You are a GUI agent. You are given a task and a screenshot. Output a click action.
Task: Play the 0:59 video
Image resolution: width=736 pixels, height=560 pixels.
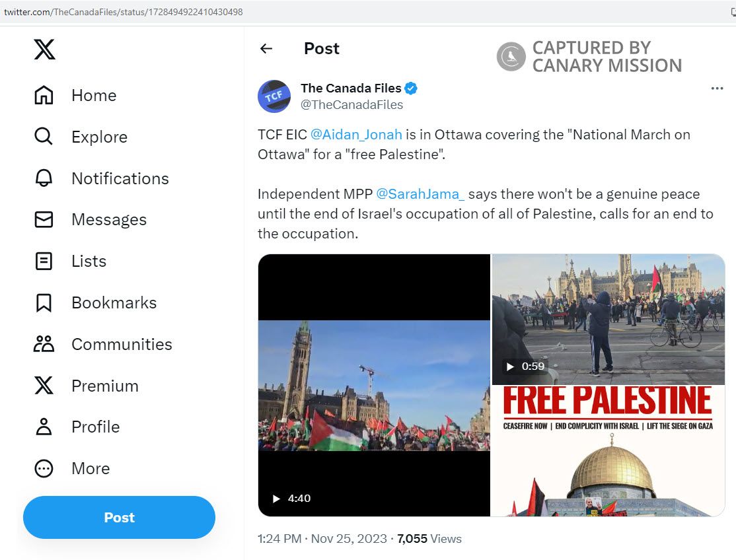point(608,320)
